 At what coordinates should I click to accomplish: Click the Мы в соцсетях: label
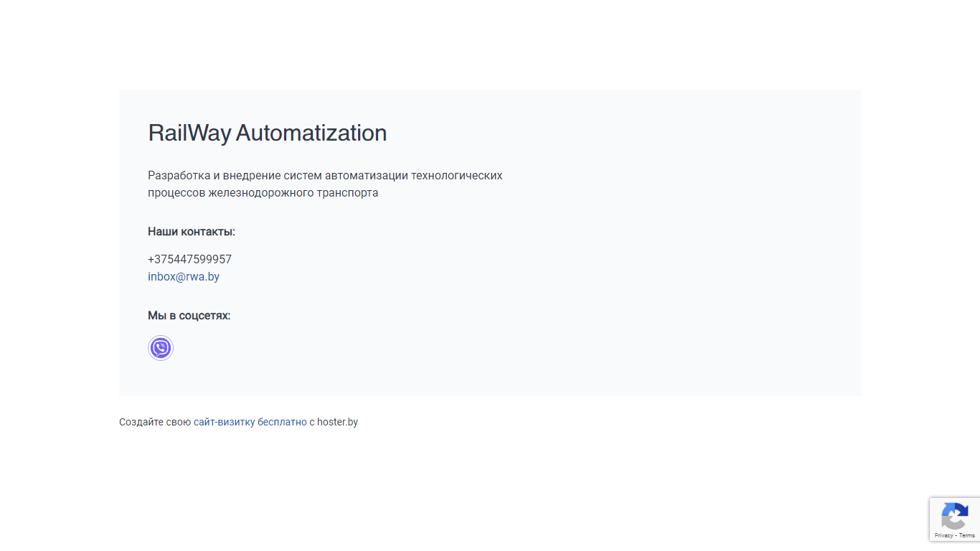pyautogui.click(x=189, y=316)
